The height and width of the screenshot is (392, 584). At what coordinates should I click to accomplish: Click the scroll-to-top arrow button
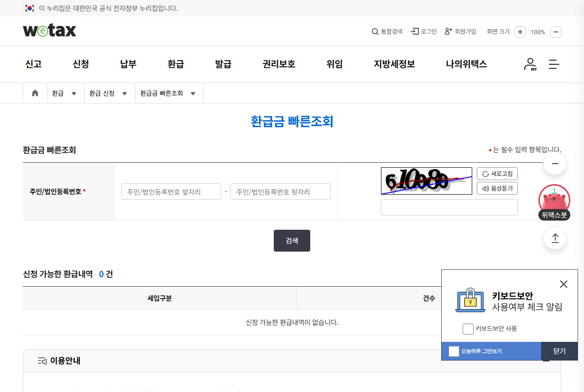point(555,238)
